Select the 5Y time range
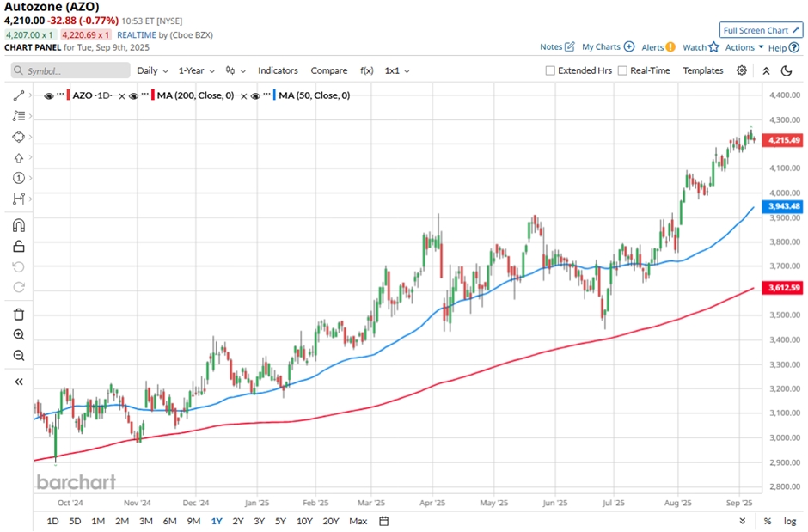This screenshot has width=808, height=532. tap(280, 521)
